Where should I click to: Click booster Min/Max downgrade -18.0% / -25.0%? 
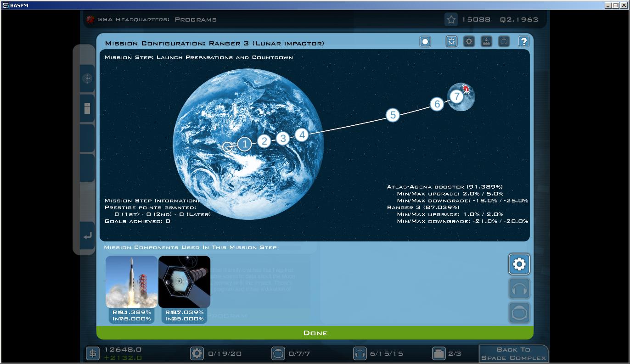462,201
